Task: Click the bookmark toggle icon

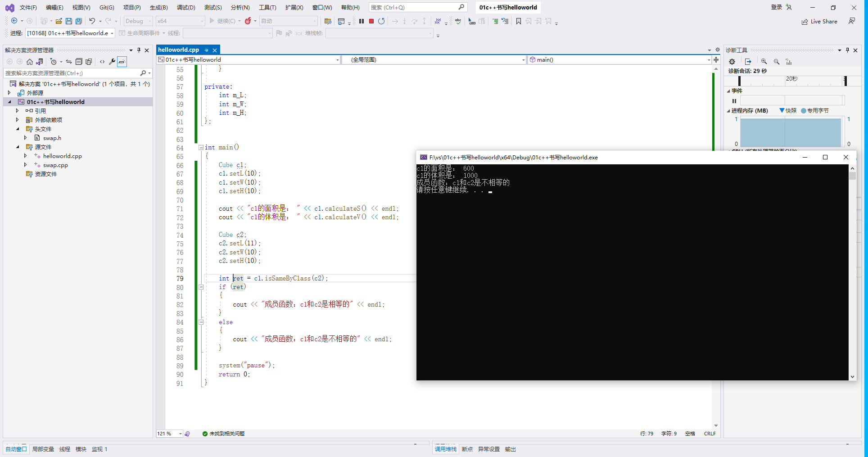Action: click(519, 21)
